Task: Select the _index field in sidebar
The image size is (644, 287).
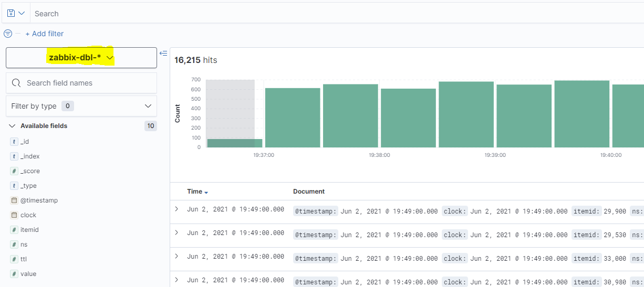Action: pos(30,156)
